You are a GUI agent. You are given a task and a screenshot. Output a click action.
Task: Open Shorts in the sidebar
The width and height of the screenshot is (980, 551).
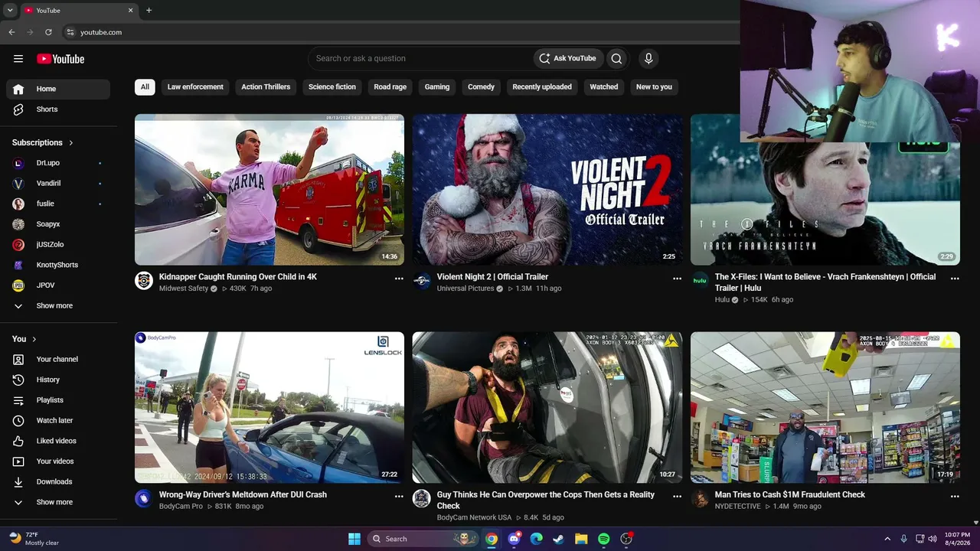[x=58, y=109]
